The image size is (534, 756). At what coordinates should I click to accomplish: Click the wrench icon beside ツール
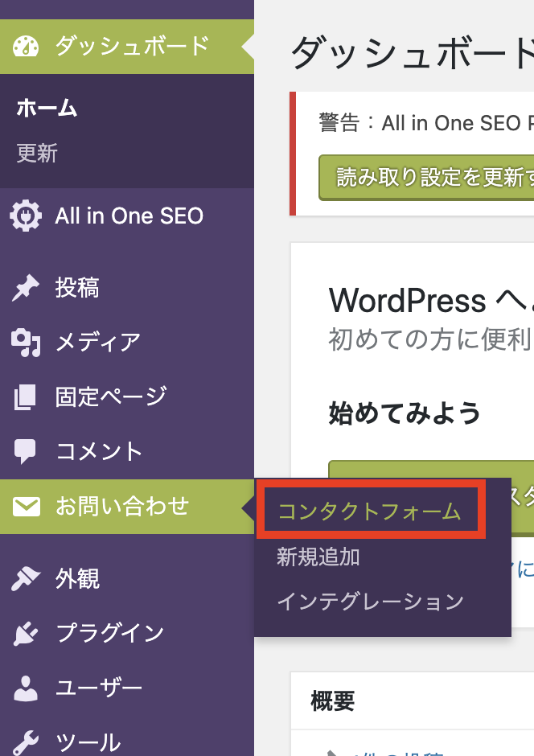click(x=26, y=743)
